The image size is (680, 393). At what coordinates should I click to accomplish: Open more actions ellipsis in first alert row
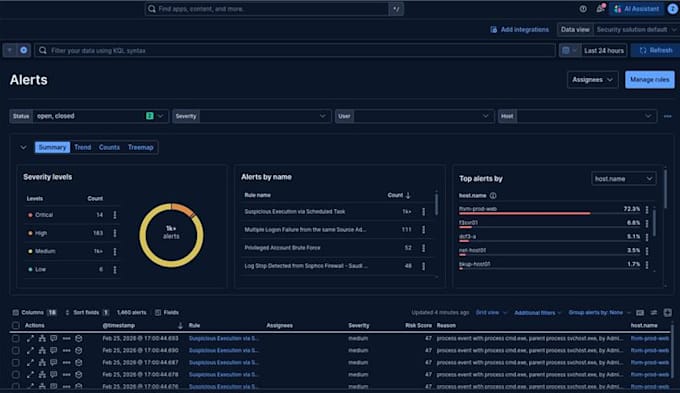point(66,338)
